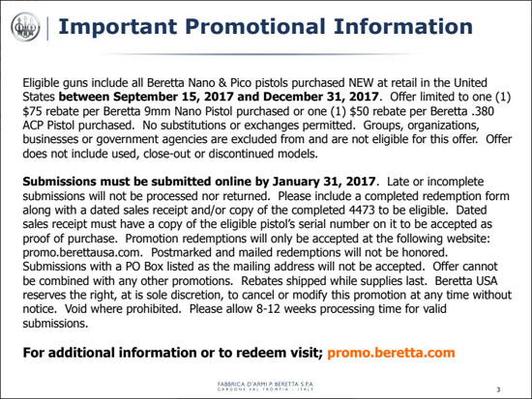Screen dimensions: 532x399
Task: Click the $75 rebate per Beretta text
Action: click(x=81, y=111)
